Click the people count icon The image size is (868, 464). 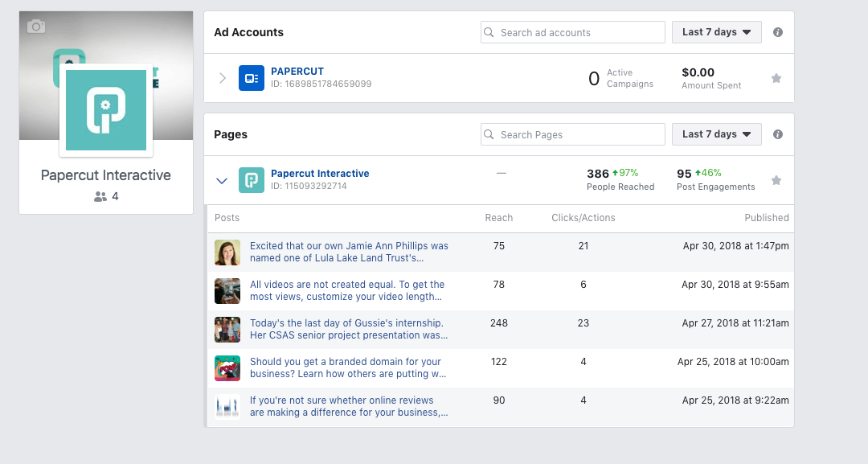(x=100, y=196)
